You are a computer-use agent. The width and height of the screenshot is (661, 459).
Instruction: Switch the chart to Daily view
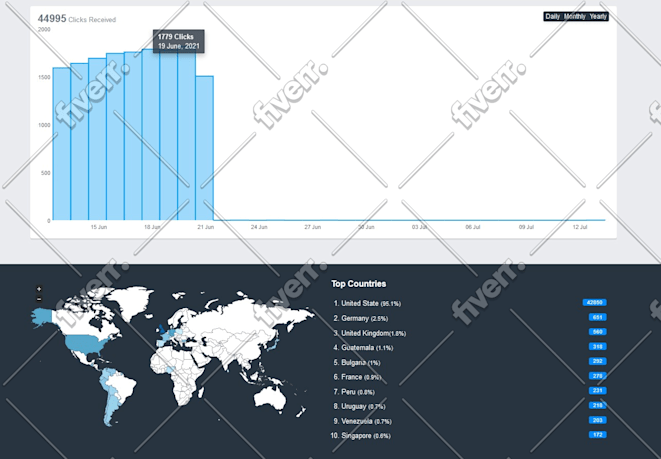552,16
